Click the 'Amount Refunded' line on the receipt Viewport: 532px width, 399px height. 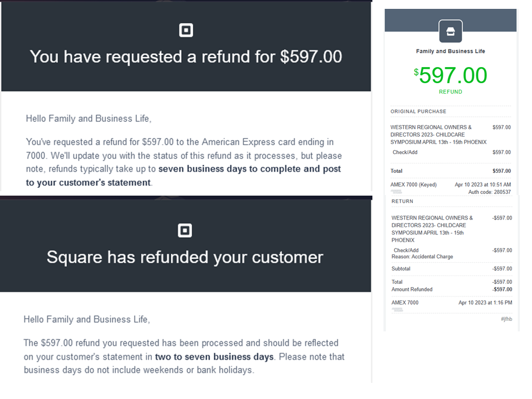point(412,289)
